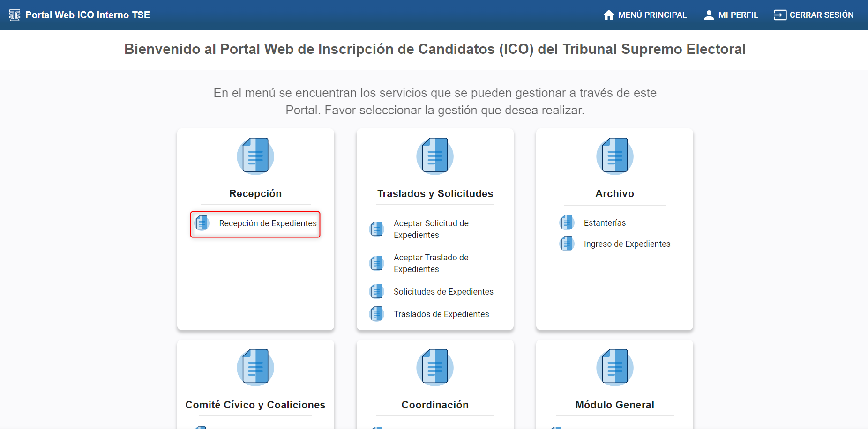Open Aceptar Solicitud de Expedientes
This screenshot has width=868, height=429.
[x=431, y=229]
